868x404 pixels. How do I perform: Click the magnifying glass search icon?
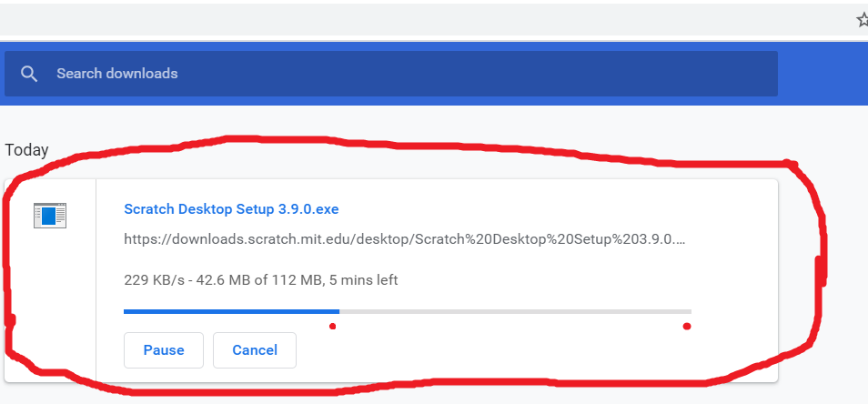(29, 74)
